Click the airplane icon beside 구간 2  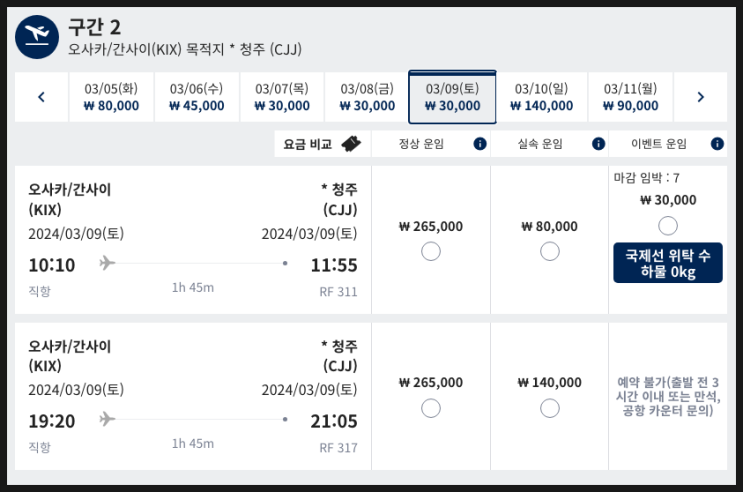[37, 34]
